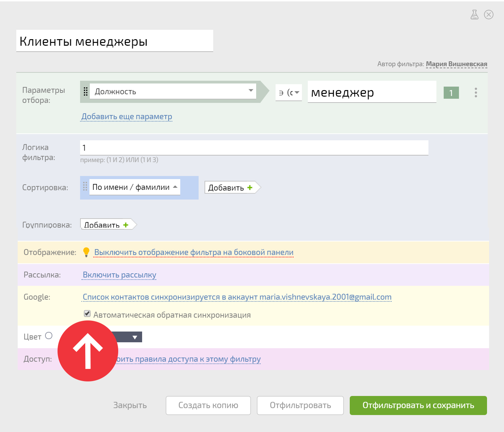Select the Цвет radio button
Screen dimensions: 504x432
tap(49, 336)
